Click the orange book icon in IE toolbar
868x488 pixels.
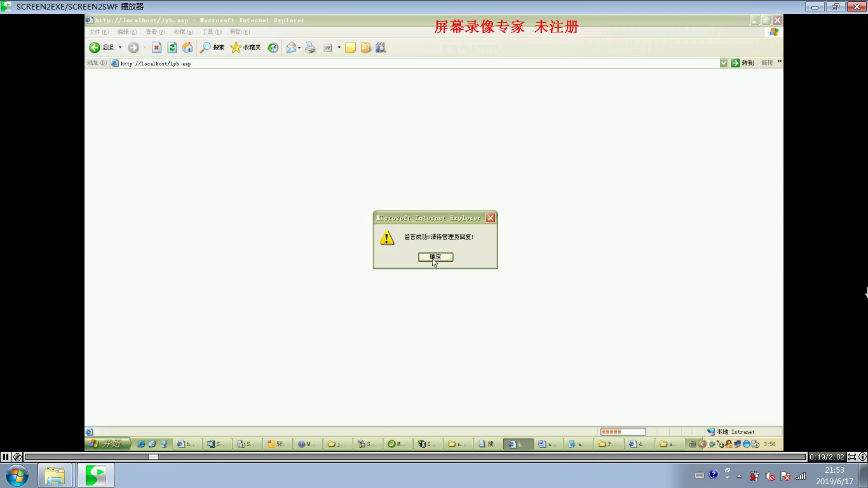[x=365, y=48]
